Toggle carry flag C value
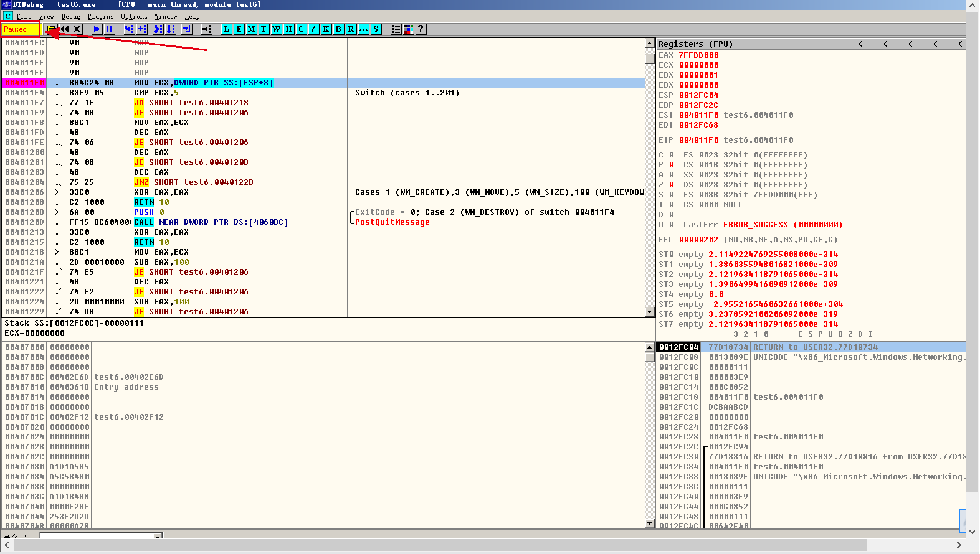The image size is (980, 554). (672, 155)
